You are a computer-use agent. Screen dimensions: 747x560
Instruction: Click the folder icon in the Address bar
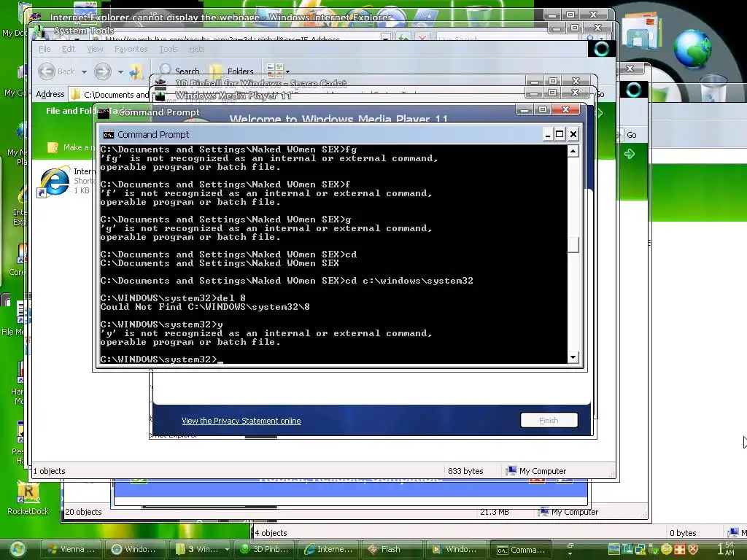coord(75,94)
